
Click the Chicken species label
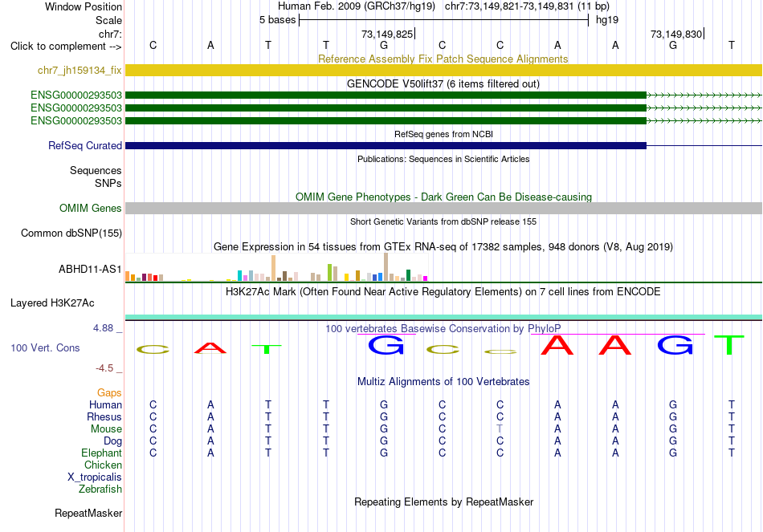point(103,465)
